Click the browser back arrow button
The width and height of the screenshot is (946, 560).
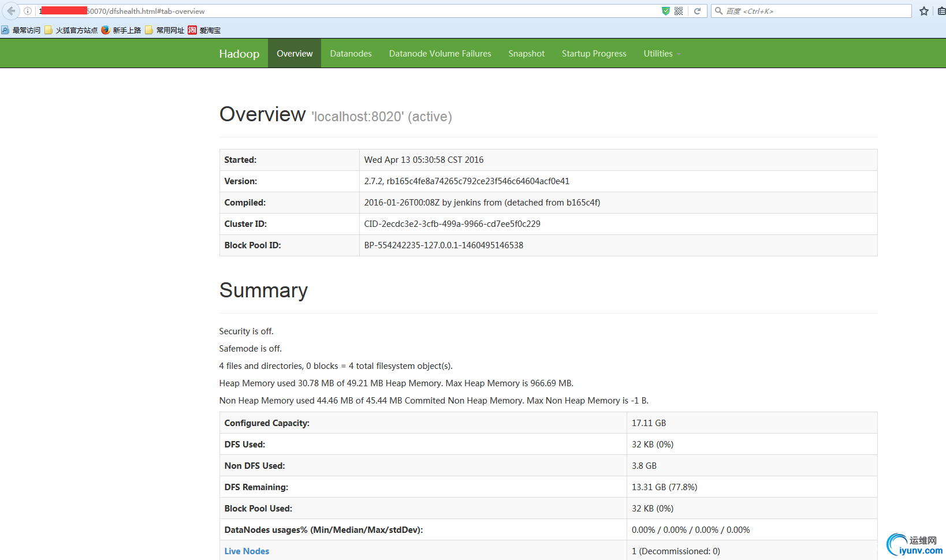pyautogui.click(x=11, y=11)
